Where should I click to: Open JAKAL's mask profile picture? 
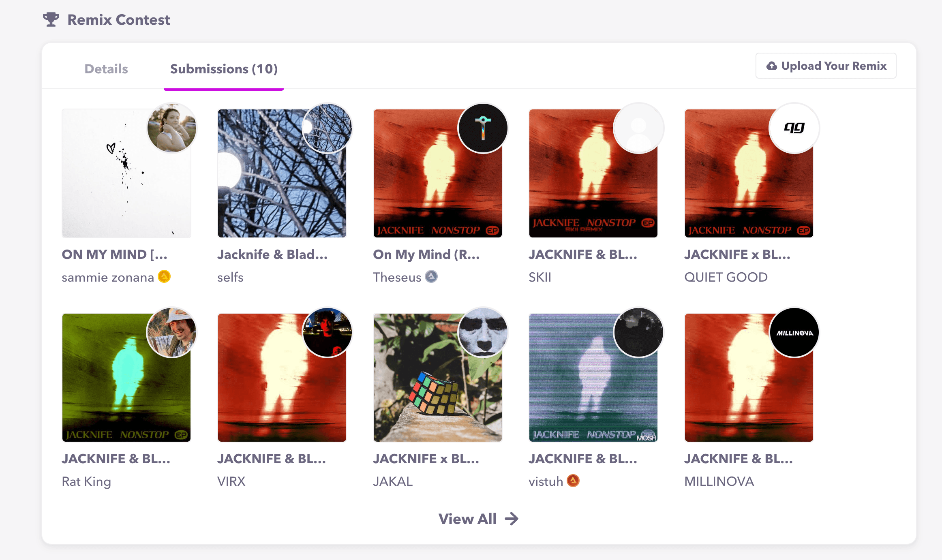click(483, 332)
